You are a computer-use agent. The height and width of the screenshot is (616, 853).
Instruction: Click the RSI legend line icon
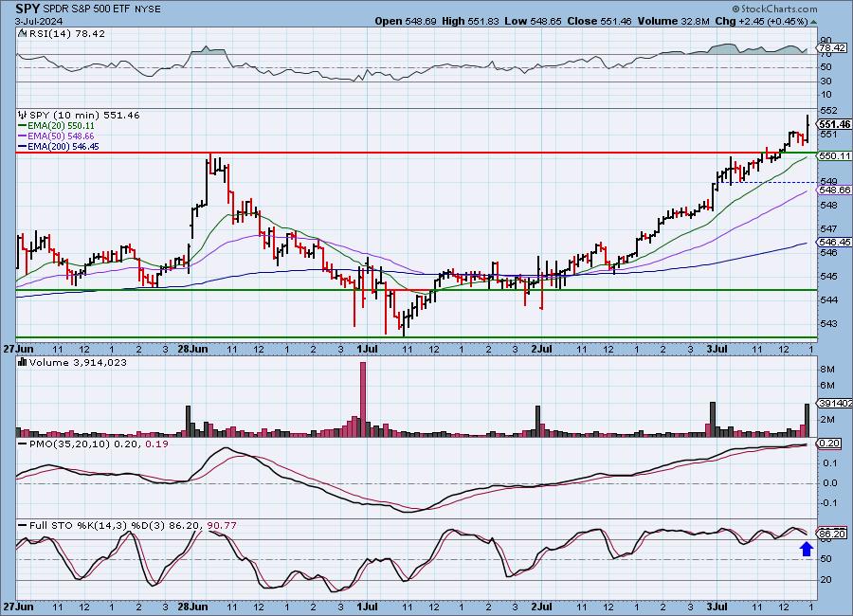(x=23, y=33)
